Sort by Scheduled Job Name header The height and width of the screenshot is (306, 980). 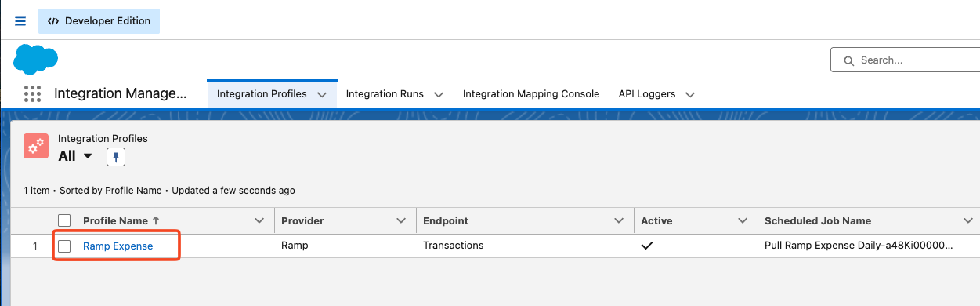[818, 221]
